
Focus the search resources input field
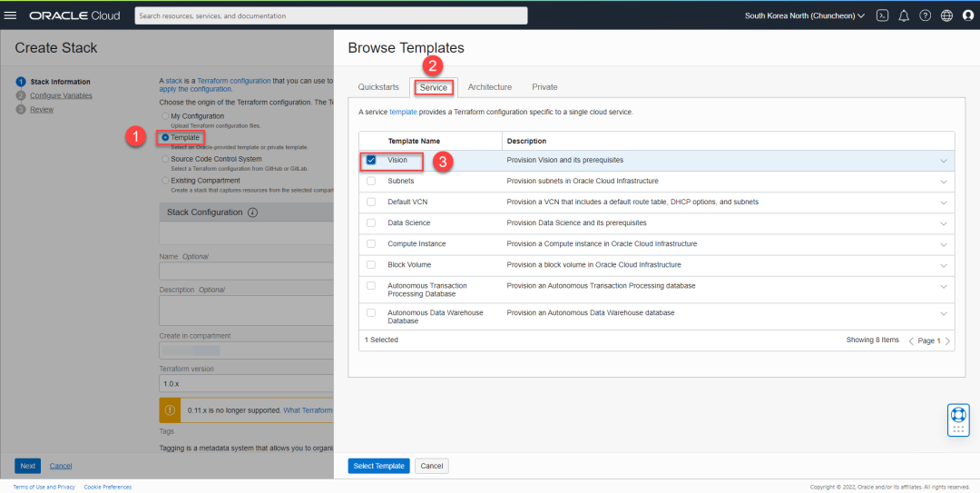coord(330,15)
